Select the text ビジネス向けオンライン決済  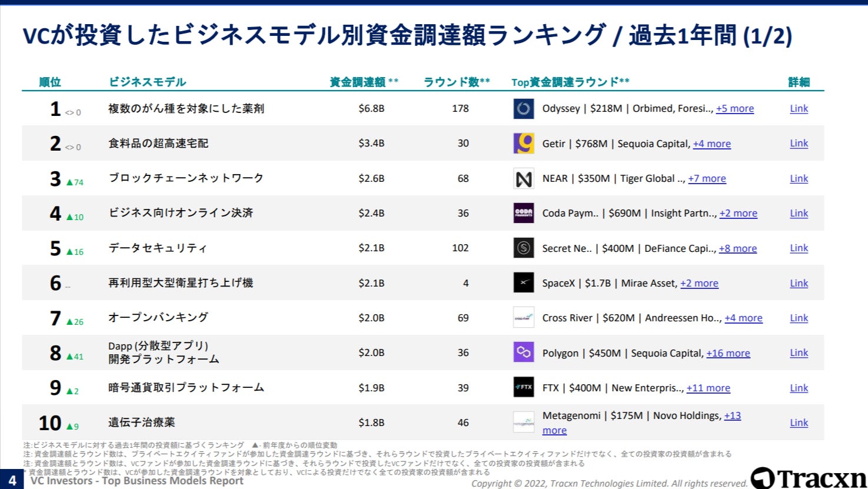181,212
